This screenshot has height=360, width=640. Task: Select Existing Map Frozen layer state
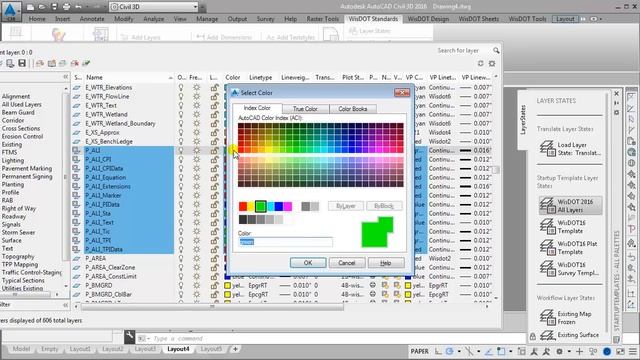click(x=571, y=318)
